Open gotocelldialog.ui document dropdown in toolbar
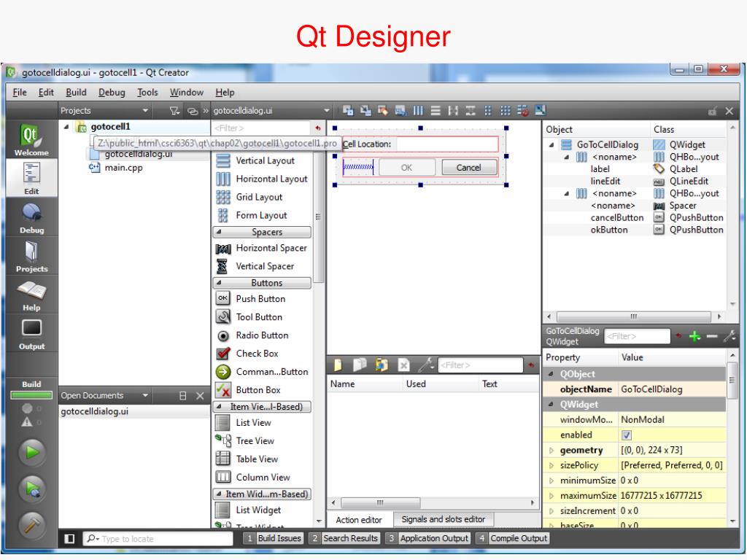 (326, 111)
